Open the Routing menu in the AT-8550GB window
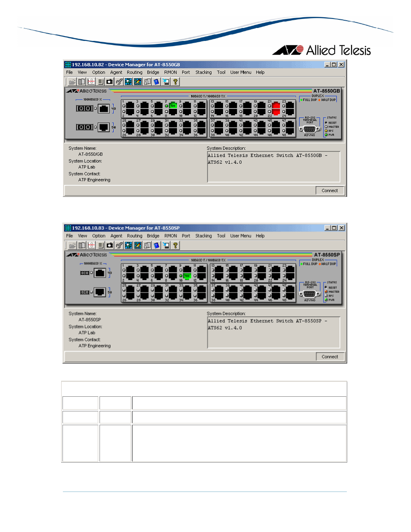This screenshot has height=532, width=411. point(134,72)
